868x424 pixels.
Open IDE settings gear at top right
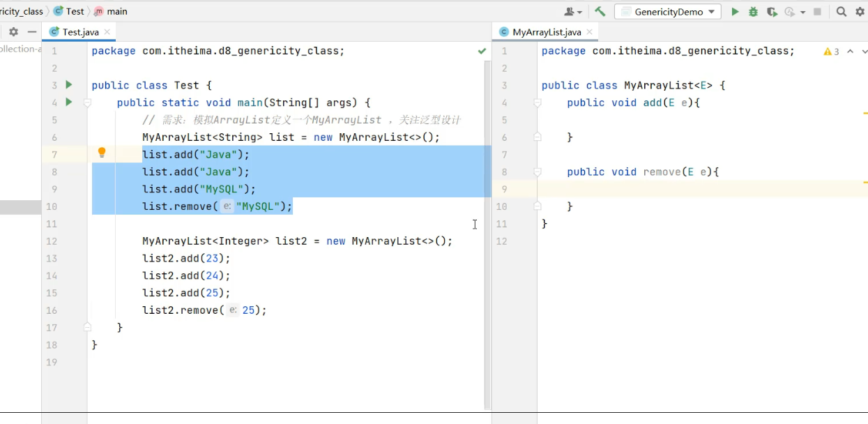[x=860, y=12]
